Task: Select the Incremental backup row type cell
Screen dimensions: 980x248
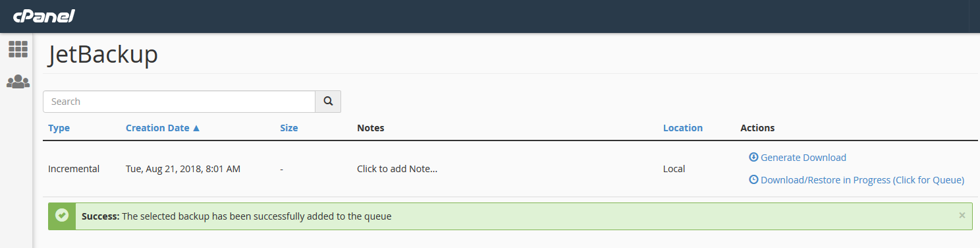Action: click(74, 169)
